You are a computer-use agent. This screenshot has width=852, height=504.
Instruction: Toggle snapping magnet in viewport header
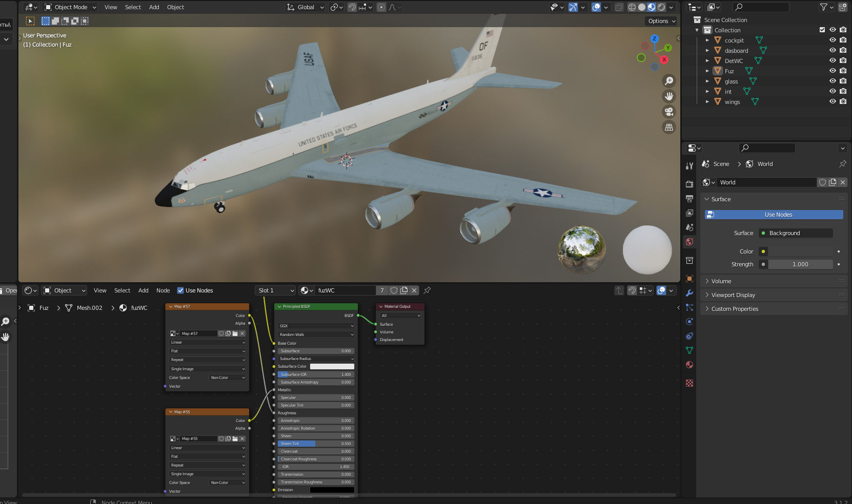click(x=352, y=7)
